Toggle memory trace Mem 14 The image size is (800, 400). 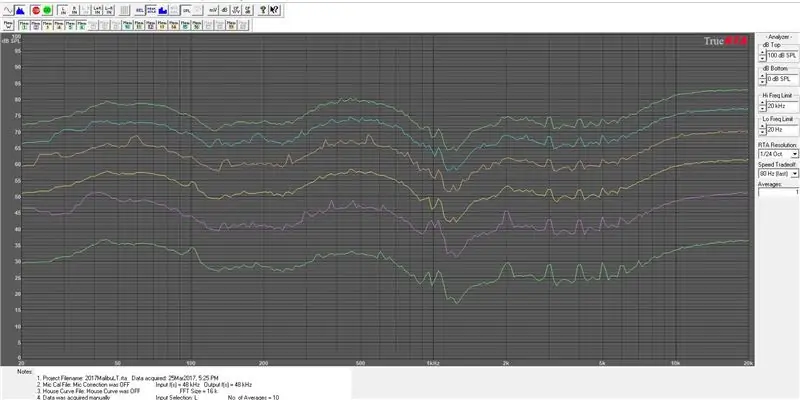point(173,25)
